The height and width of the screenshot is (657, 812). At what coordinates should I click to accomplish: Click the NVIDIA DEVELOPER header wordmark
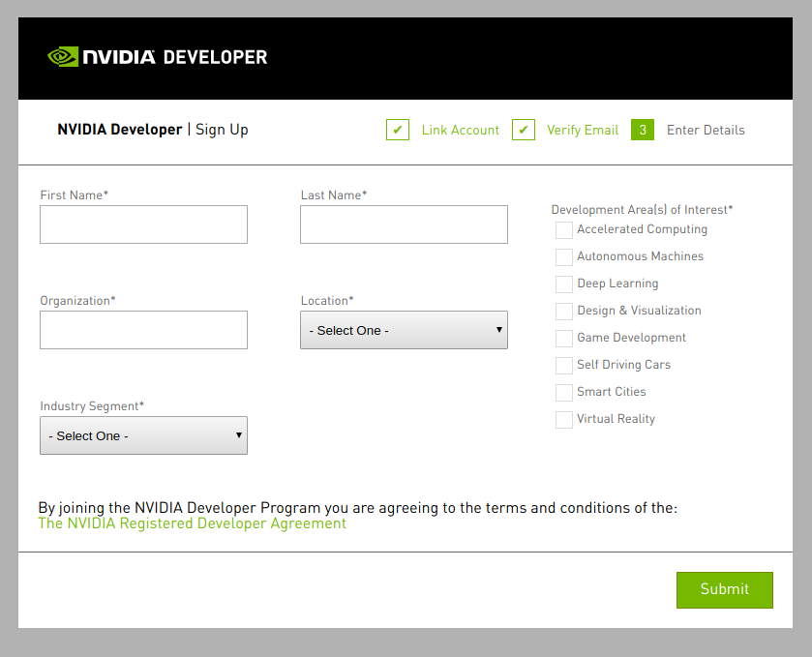pyautogui.click(x=175, y=57)
